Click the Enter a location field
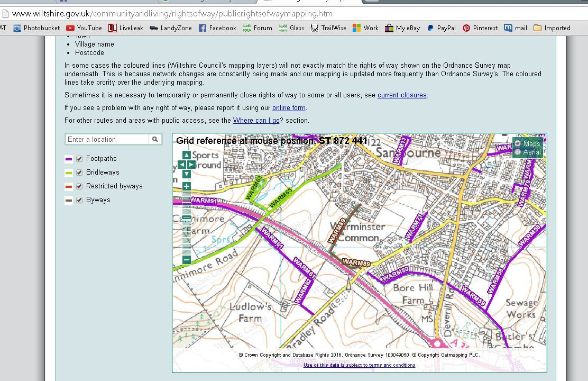 [108, 139]
